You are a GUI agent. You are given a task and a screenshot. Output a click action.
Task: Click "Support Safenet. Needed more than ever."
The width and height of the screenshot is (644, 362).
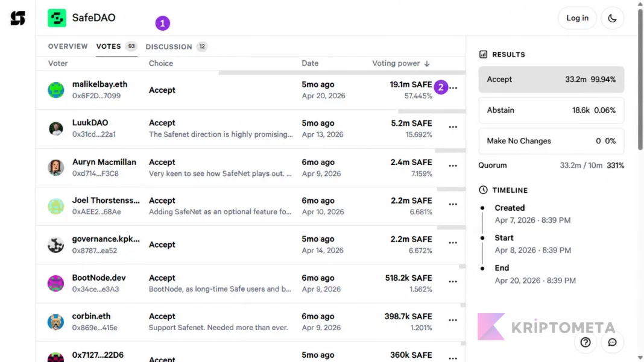pos(218,328)
